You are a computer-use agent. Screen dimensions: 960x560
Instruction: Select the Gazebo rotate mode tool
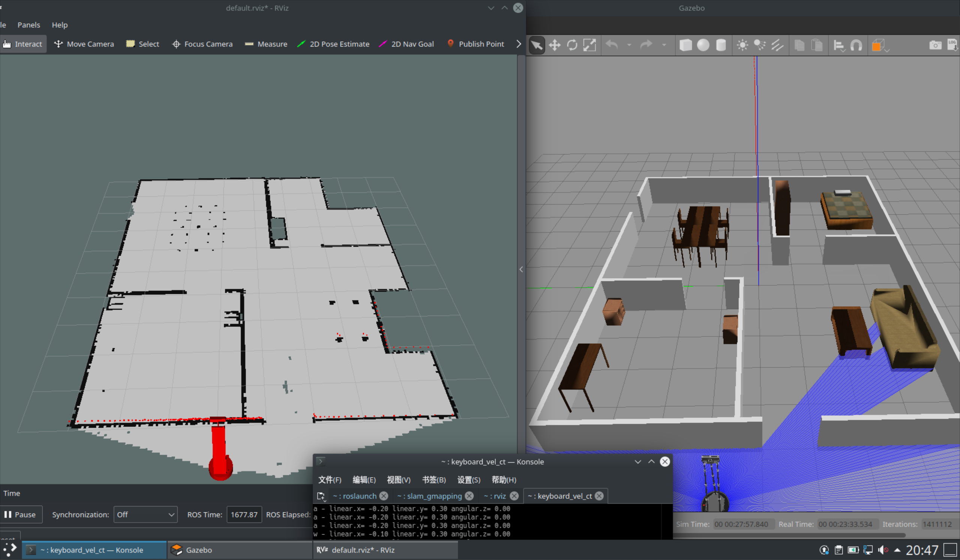click(x=572, y=45)
